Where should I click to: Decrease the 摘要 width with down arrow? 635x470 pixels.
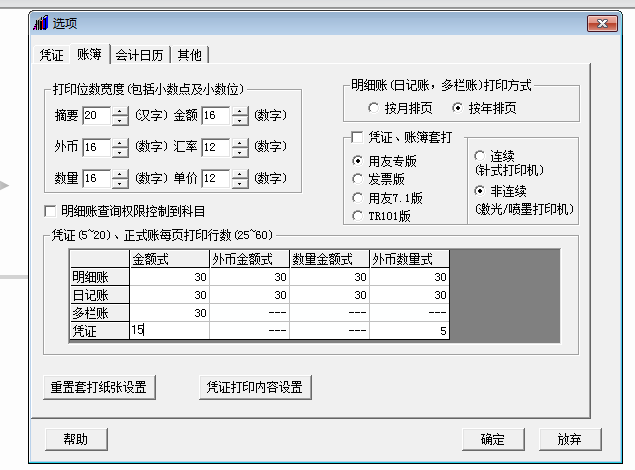pyautogui.click(x=120, y=120)
